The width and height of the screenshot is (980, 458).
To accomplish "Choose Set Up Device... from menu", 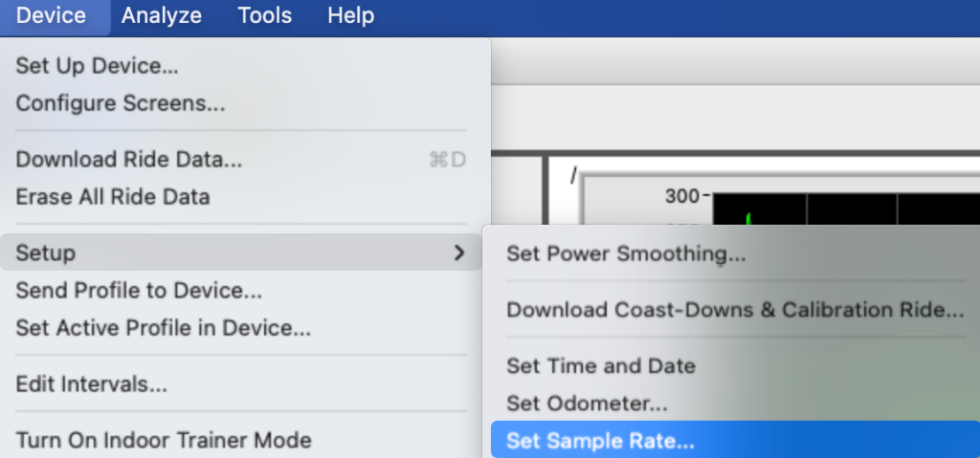I will click(97, 67).
